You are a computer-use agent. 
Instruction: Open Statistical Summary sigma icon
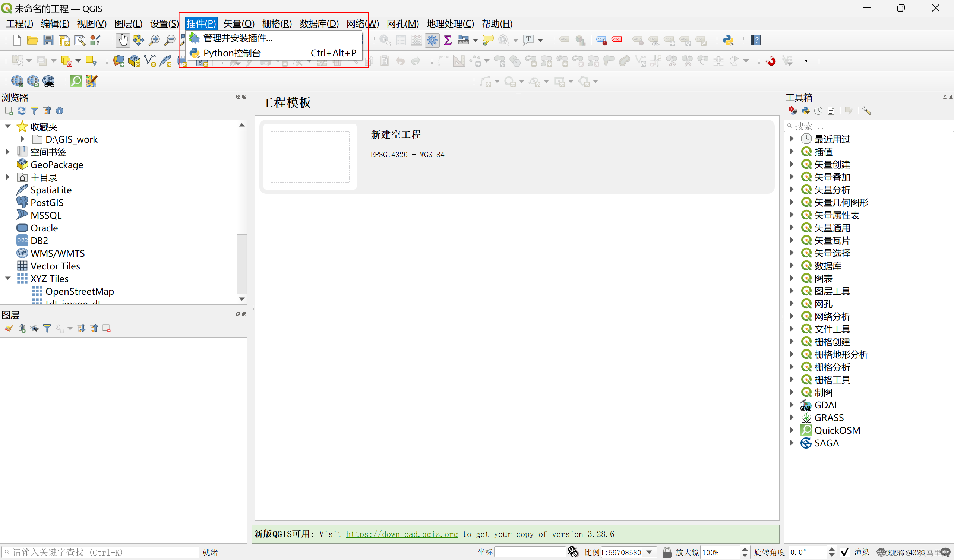point(448,40)
